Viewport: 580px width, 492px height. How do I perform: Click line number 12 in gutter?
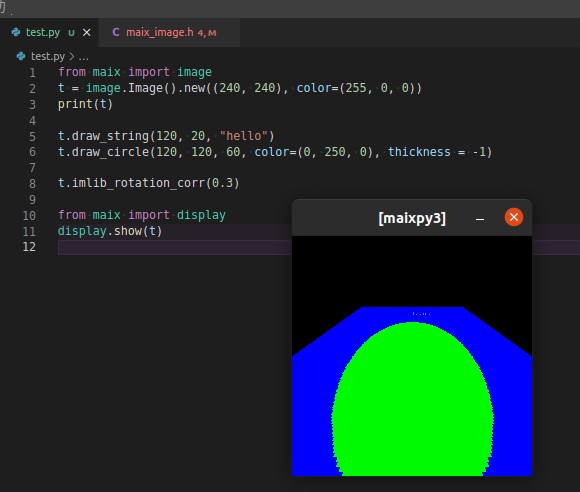point(29,247)
